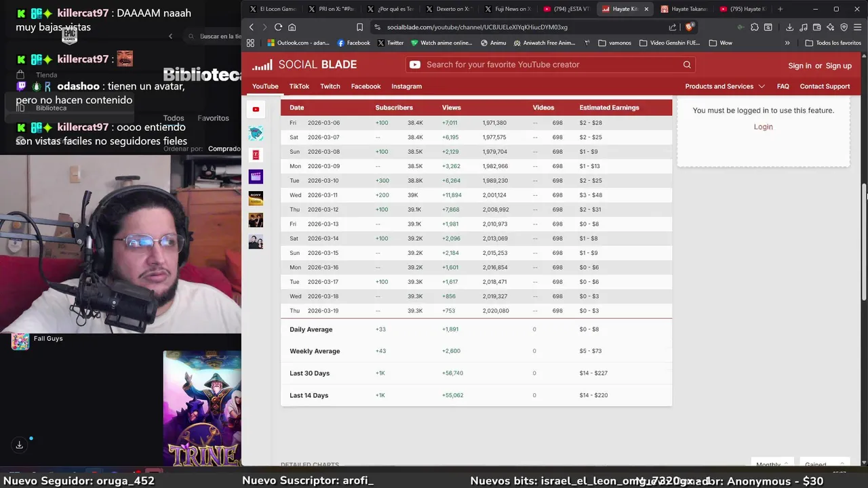Click the music note toolbar icon

tap(804, 27)
